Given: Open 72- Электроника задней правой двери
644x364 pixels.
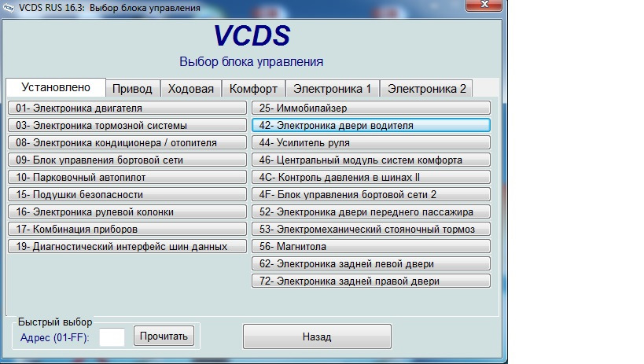Looking at the screenshot, I should point(371,281).
